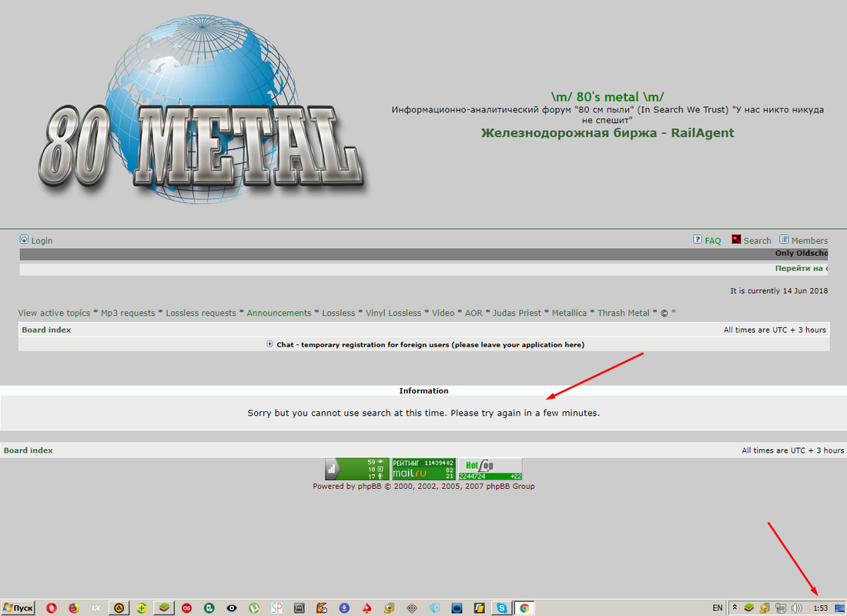This screenshot has height=616, width=847.
Task: Click the Sorry but you cannot use search message
Action: (x=423, y=413)
